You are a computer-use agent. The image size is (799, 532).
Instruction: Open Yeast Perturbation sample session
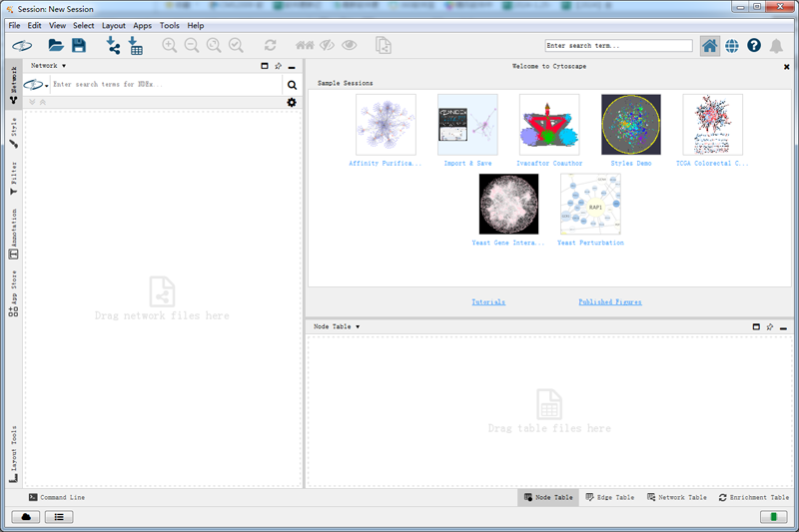(590, 205)
